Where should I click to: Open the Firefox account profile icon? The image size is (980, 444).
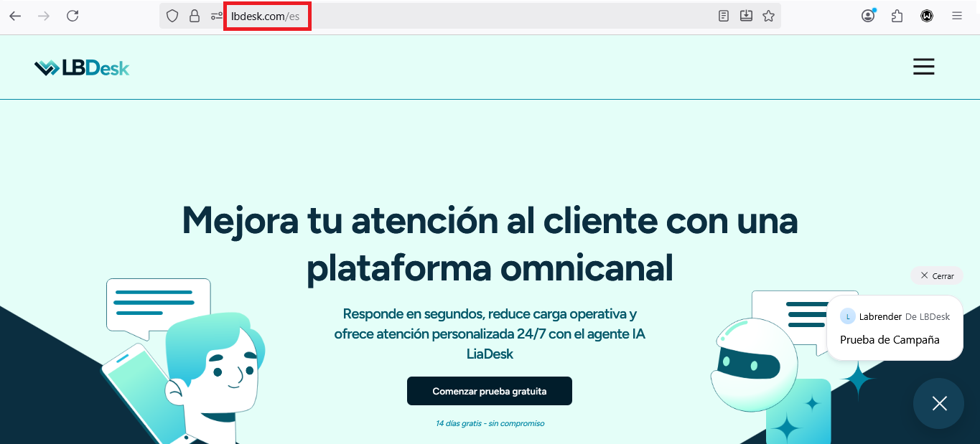pyautogui.click(x=869, y=16)
